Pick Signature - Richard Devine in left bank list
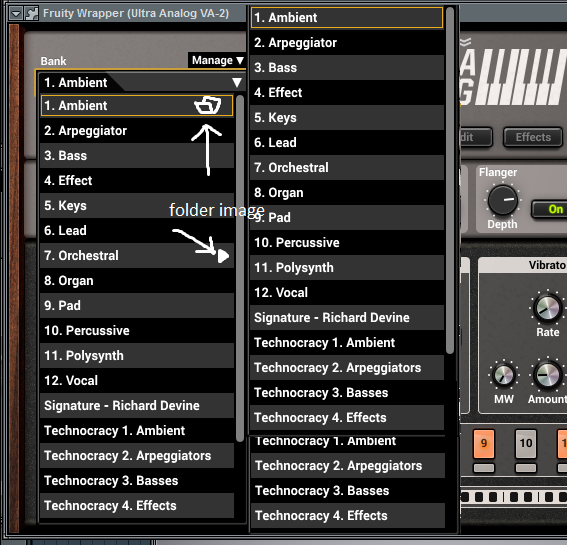Viewport: 567px width, 545px height. click(x=137, y=405)
